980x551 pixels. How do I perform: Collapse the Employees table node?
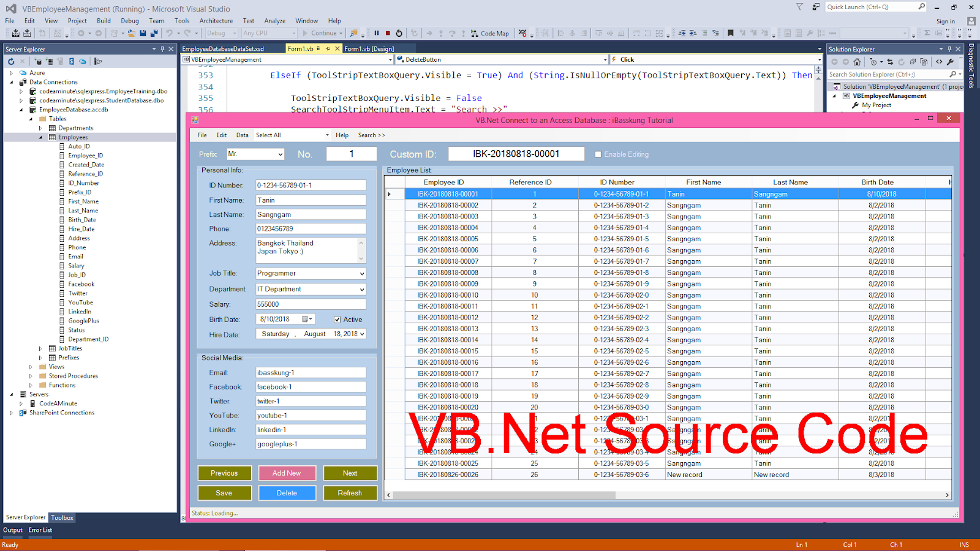point(40,137)
